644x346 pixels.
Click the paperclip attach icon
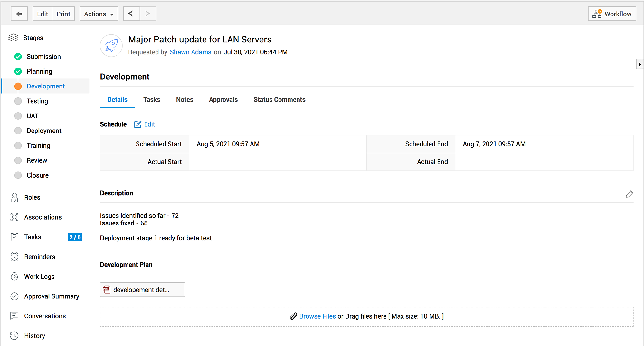[293, 316]
